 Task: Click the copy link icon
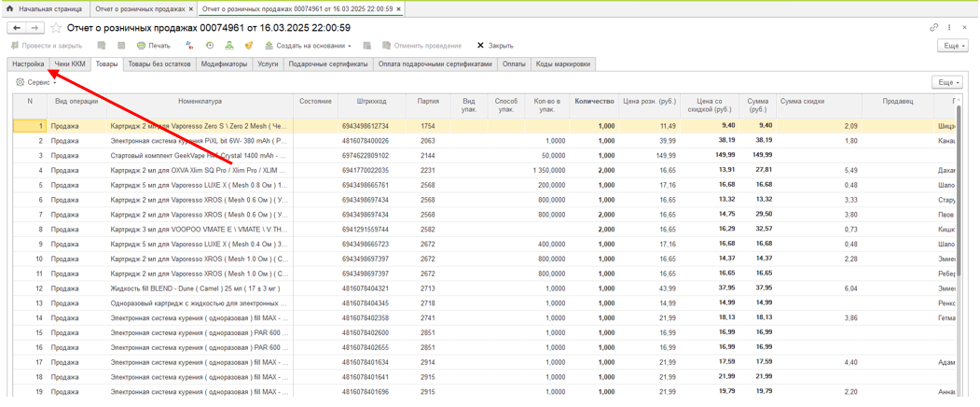point(933,28)
